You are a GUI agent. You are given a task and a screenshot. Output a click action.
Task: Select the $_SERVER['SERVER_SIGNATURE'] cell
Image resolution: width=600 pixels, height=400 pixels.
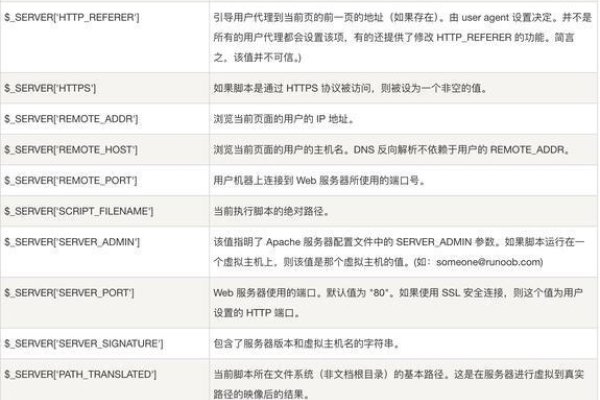105,343
